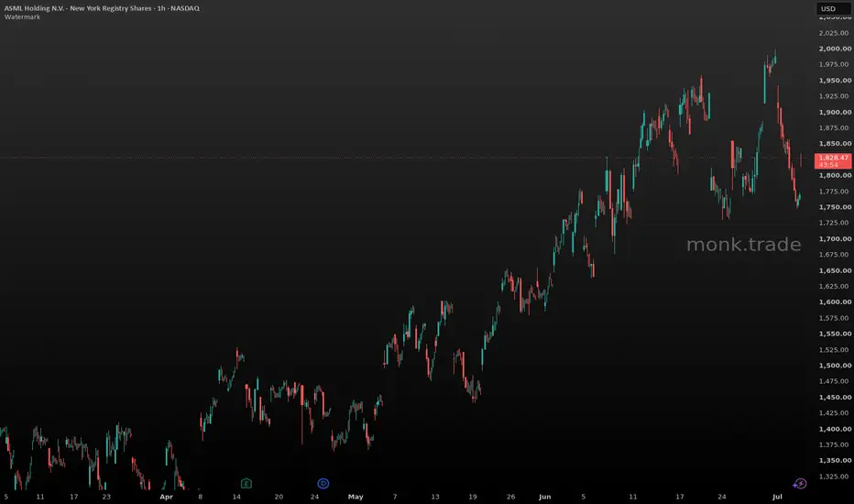Click the 7 date label after May
The height and width of the screenshot is (504, 854).
[395, 497]
